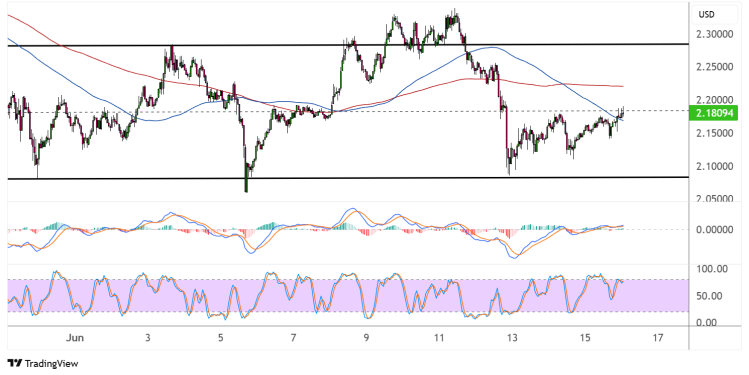Click the MACD 0.00000 axis label
The width and height of the screenshot is (749, 375).
715,230
